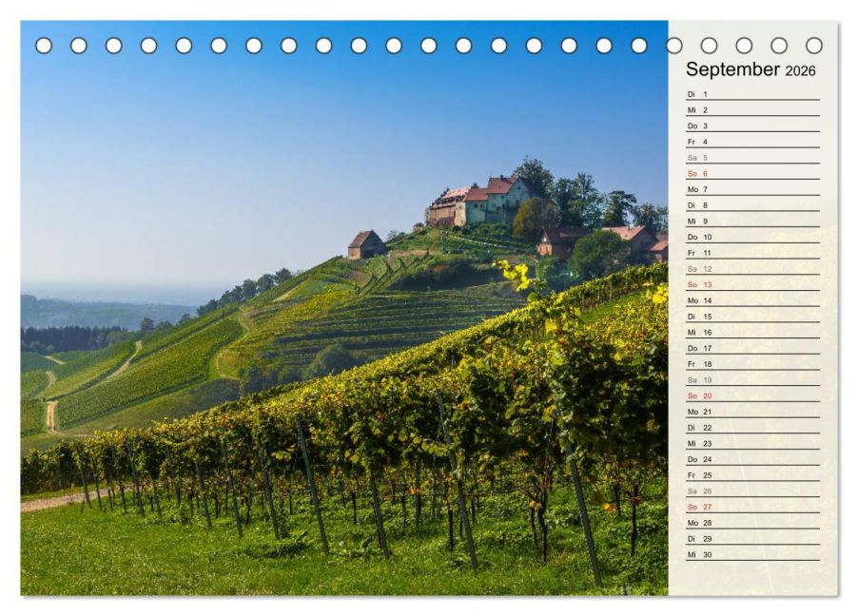The image size is (858, 616).
Task: Select the red So 27 date row
Action: (751, 507)
